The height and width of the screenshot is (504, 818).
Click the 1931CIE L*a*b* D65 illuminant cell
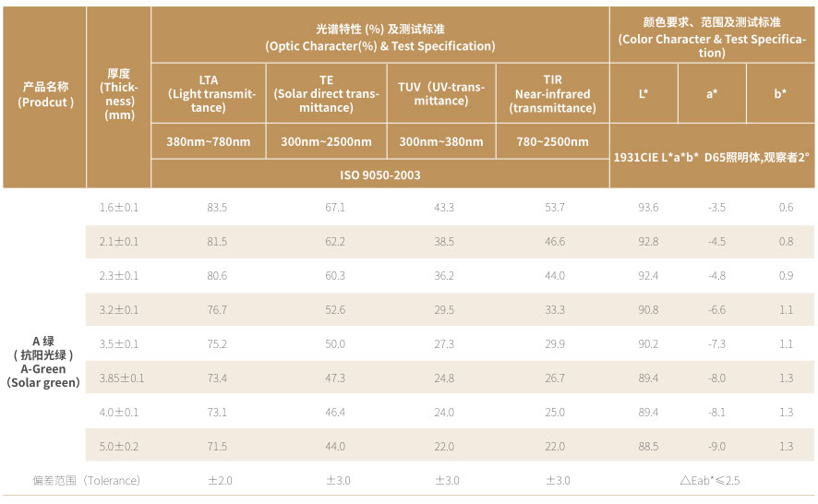pyautogui.click(x=711, y=157)
